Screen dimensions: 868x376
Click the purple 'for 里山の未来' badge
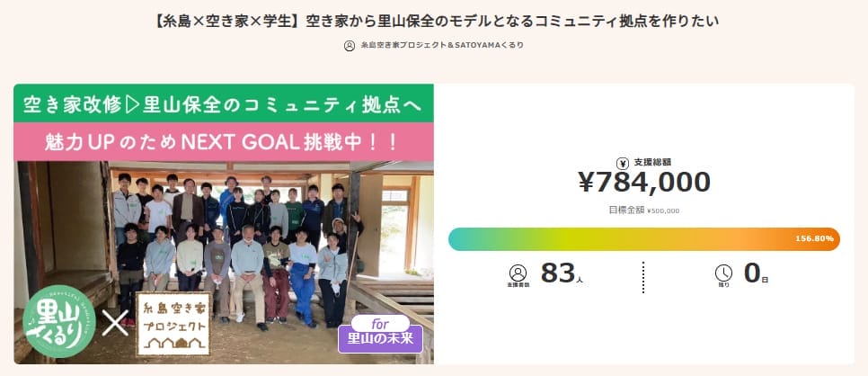click(x=380, y=332)
